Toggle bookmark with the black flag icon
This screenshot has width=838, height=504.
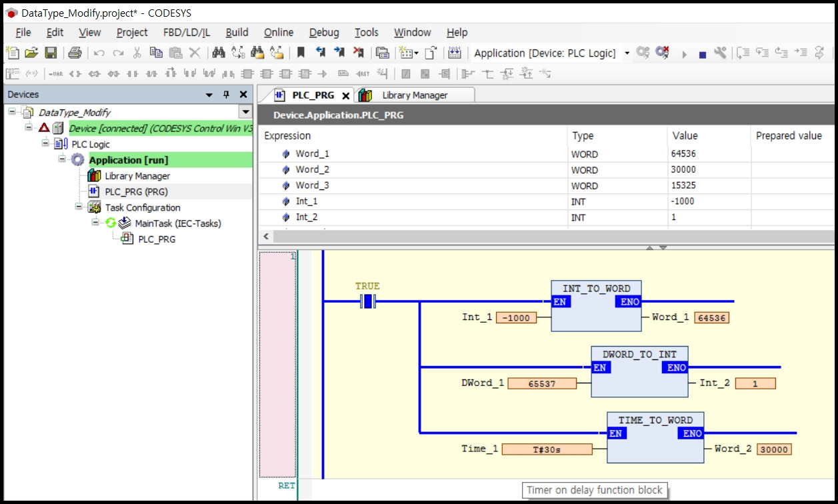301,53
